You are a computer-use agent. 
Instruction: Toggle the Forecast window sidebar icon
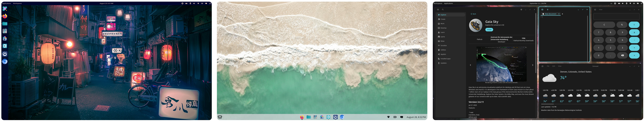(542, 66)
